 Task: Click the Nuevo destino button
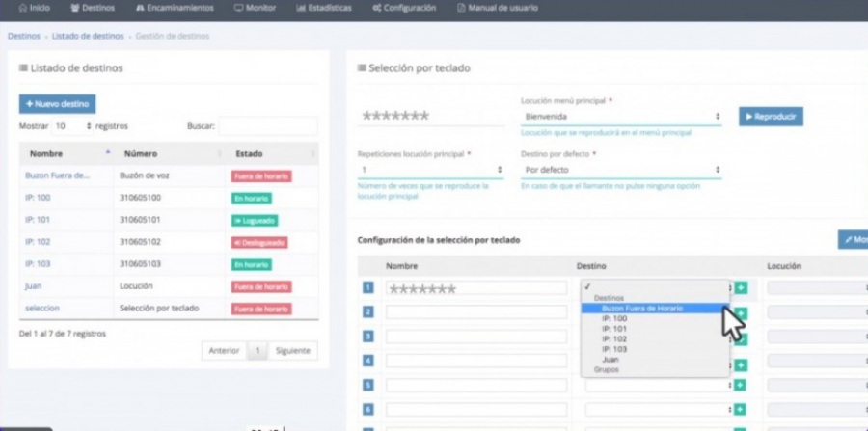point(58,104)
